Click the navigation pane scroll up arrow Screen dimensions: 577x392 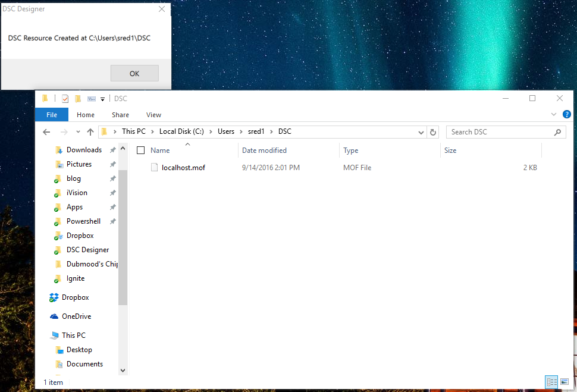pos(123,148)
